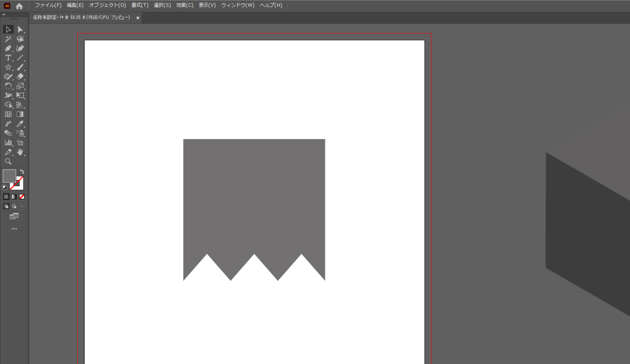The height and width of the screenshot is (364, 630).
Task: Collapse the toolbar using double-arrow
Action: click(4, 15)
